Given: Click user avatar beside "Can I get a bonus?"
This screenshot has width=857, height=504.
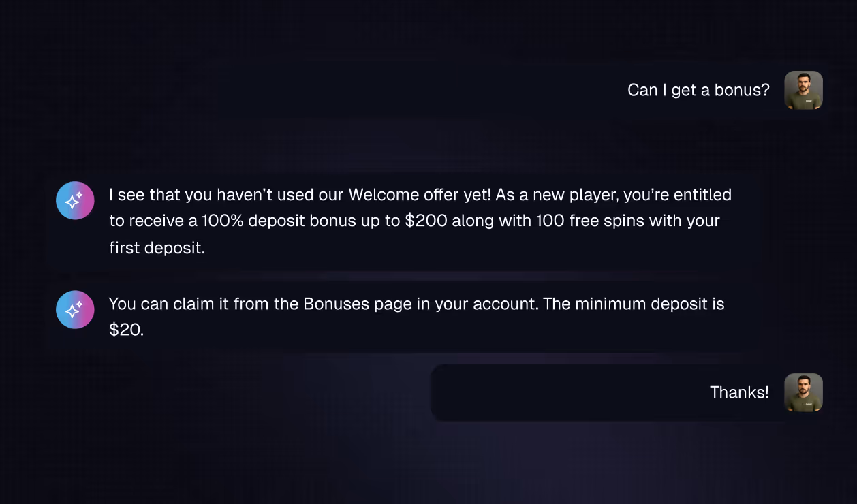Looking at the screenshot, I should click(x=803, y=90).
